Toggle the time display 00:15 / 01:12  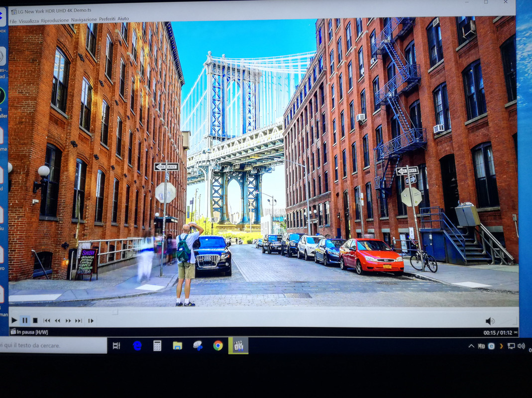[498, 333]
